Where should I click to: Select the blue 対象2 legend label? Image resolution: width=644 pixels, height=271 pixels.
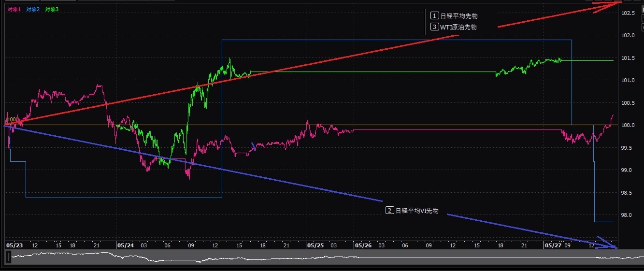tap(33, 9)
